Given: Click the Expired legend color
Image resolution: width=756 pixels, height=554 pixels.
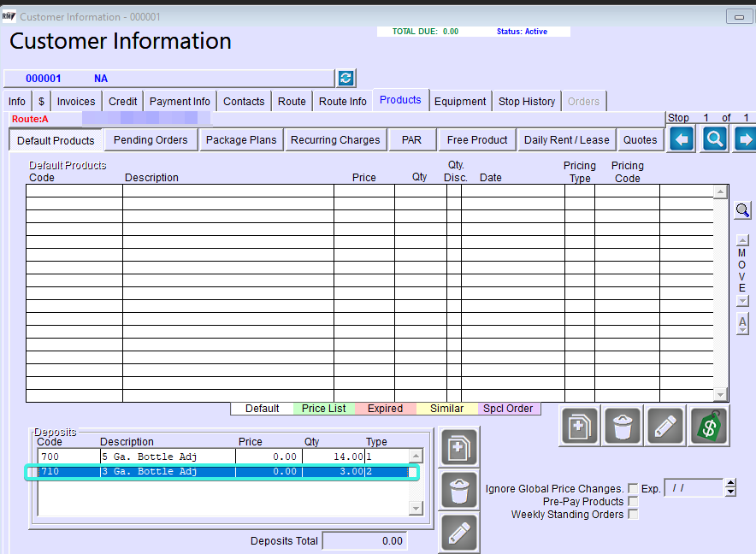Looking at the screenshot, I should coord(385,409).
